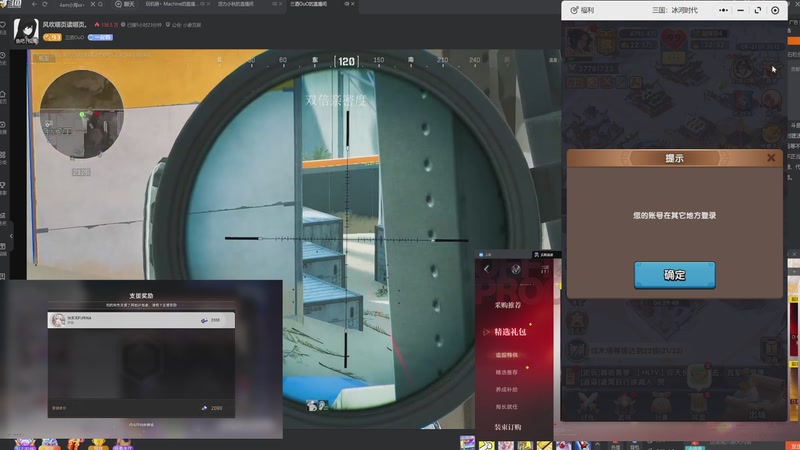Switch to the Machine livestream tab
Image resolution: width=800 pixels, height=450 pixels.
click(172, 4)
